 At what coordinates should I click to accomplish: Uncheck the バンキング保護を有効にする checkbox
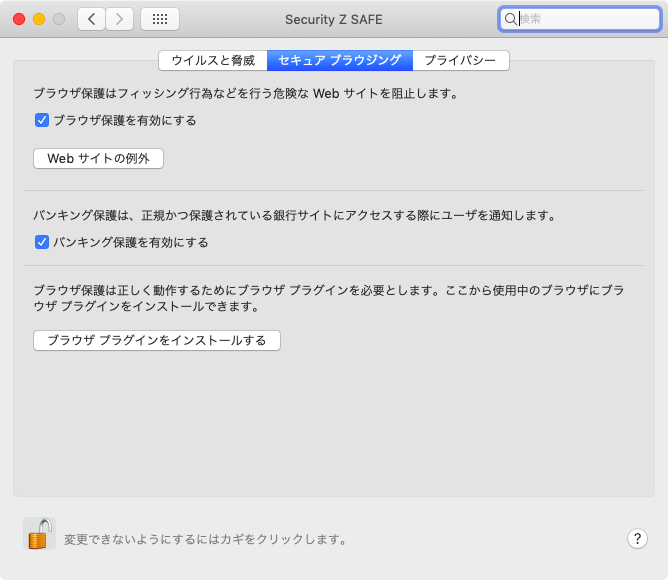point(42,242)
